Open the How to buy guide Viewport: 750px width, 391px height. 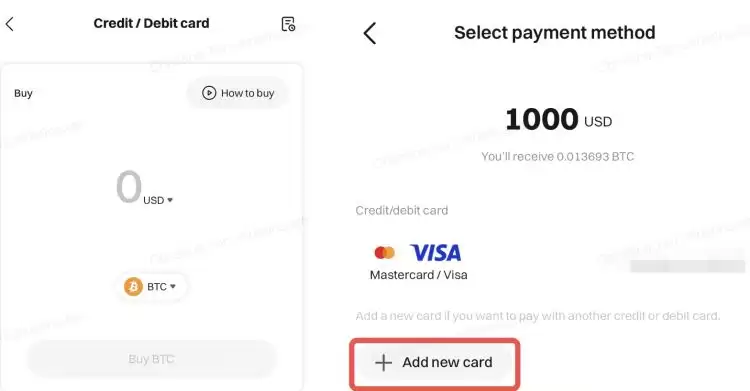(x=238, y=93)
